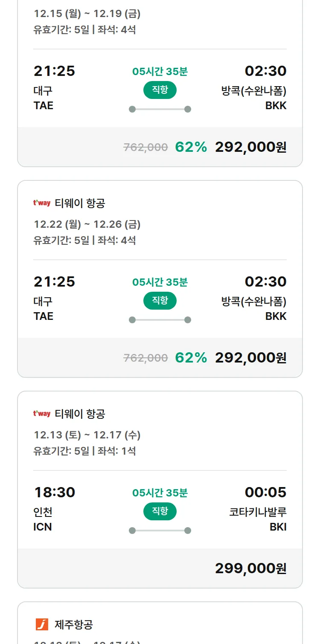Tap 직항 badge on the 12.22–12.26 flight card
The width and height of the screenshot is (320, 644).
[160, 301]
